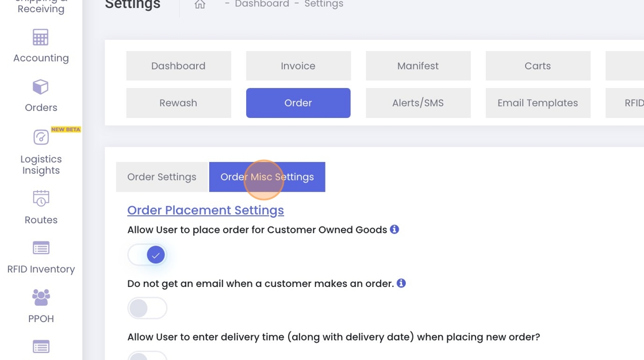This screenshot has width=644, height=360.
Task: Click info icon beside Customer Owned Goods
Action: pos(394,229)
